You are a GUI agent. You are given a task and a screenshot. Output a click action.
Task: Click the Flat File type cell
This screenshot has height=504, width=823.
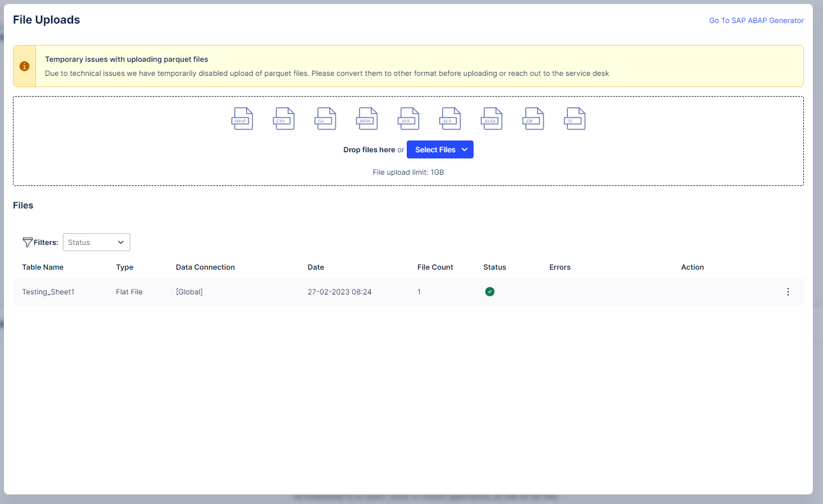click(x=129, y=292)
